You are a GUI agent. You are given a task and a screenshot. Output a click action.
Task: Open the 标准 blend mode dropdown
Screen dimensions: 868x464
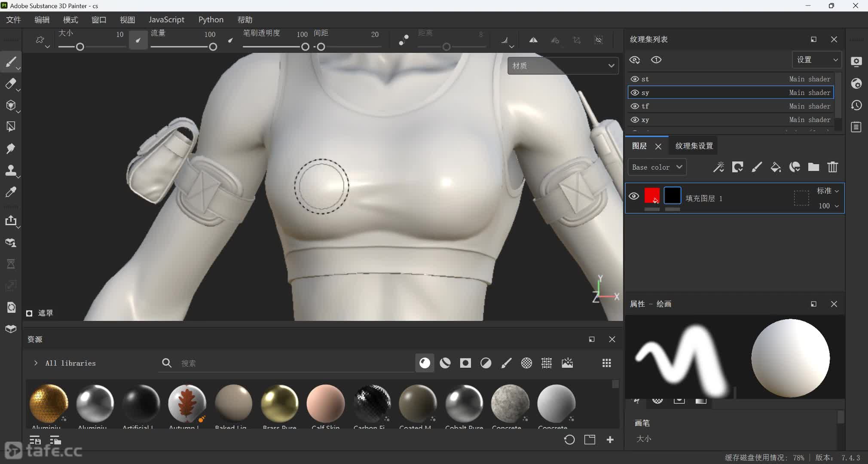[x=828, y=191]
